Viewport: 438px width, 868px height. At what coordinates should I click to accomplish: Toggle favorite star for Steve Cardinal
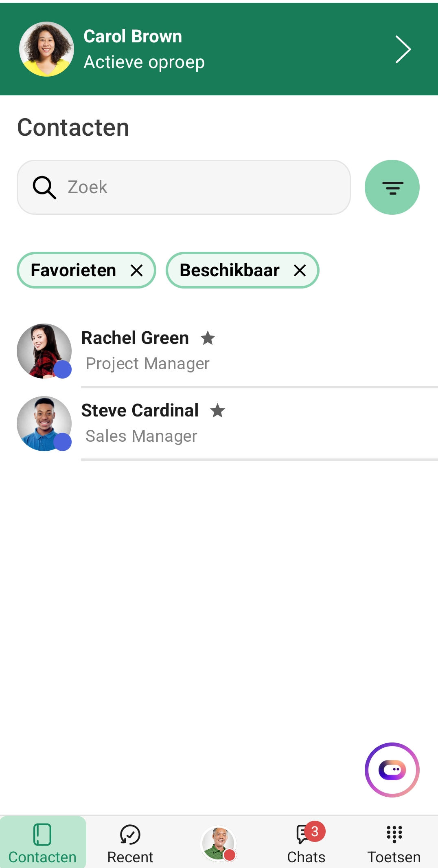click(218, 410)
